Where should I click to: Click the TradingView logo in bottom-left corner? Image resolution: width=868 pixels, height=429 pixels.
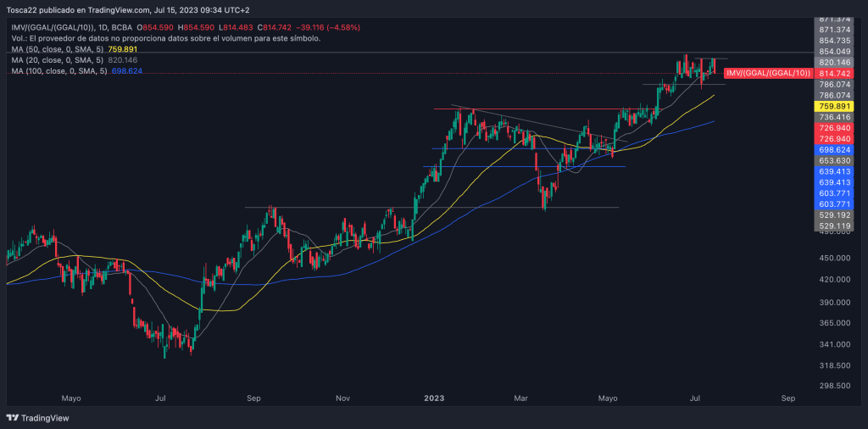pyautogui.click(x=38, y=418)
